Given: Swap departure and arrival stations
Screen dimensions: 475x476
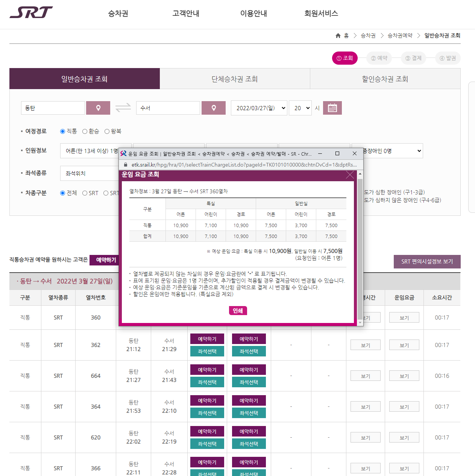Looking at the screenshot, I should (123, 108).
